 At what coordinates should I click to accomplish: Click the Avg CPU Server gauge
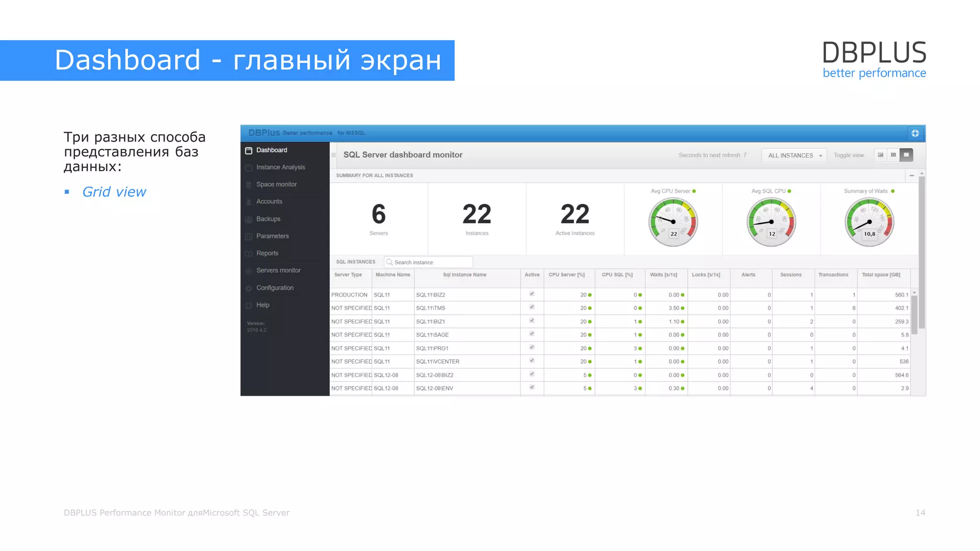tap(673, 222)
